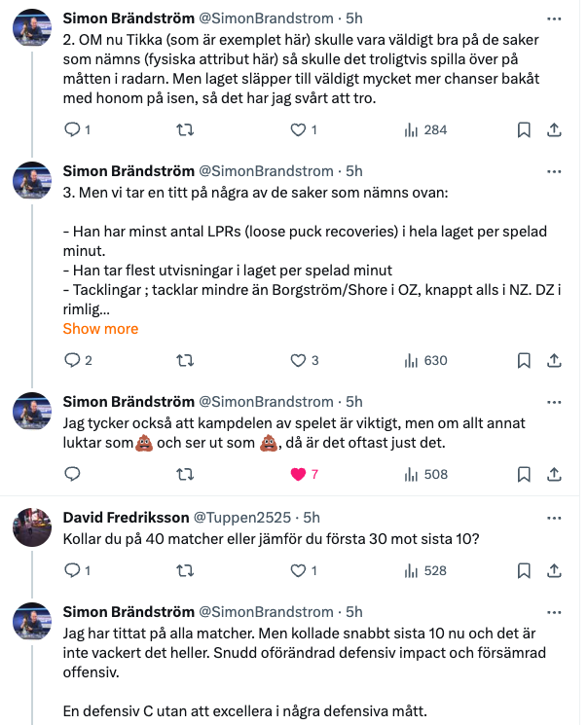Open three-dot menu on "2. OM nu Tikka" tweet
Screen dimensions: 588x725
(554, 18)
